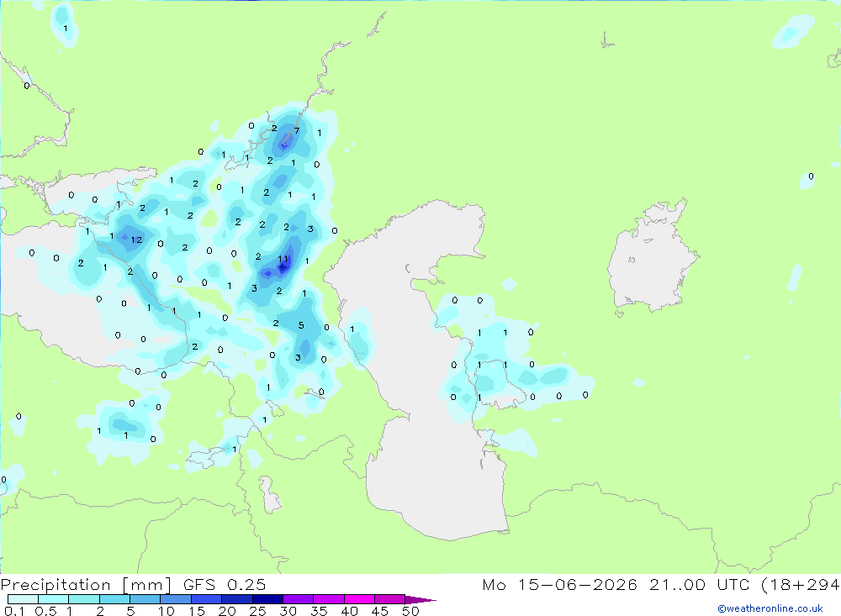This screenshot has height=616, width=841.
Task: Select the legend color between 45 and 50
Action: (389, 599)
